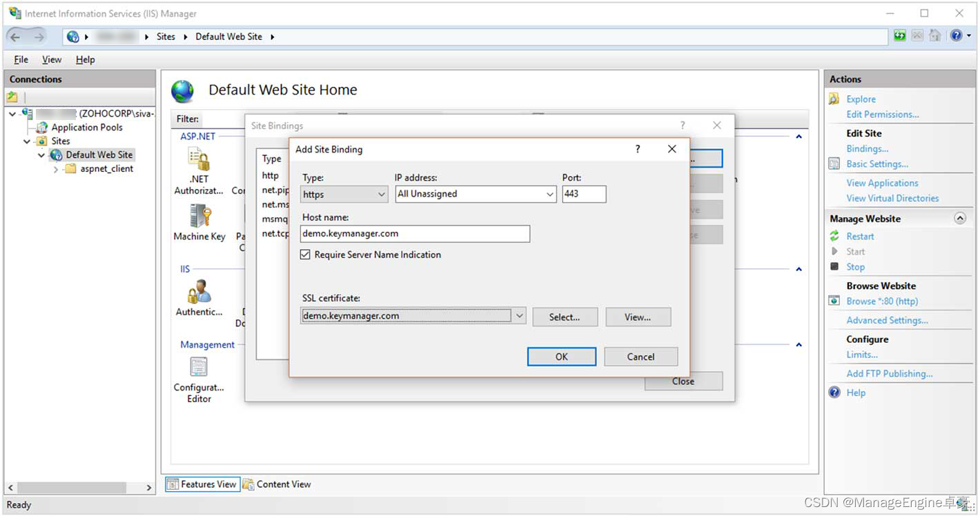Select Default Web Site tree item

pyautogui.click(x=99, y=155)
